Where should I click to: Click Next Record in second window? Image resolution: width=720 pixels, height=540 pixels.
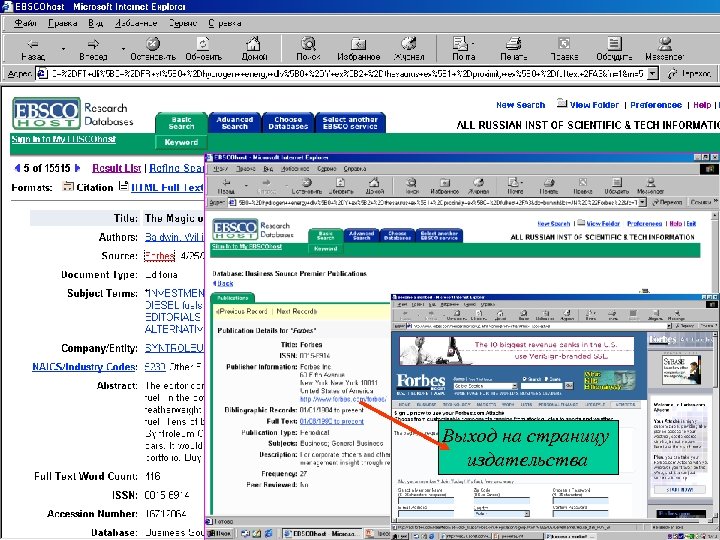tap(297, 311)
